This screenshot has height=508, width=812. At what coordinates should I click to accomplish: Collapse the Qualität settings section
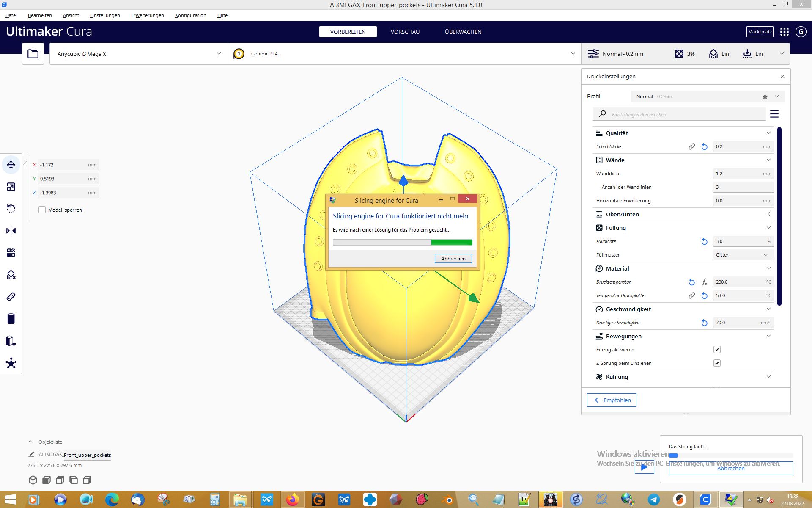click(x=683, y=133)
